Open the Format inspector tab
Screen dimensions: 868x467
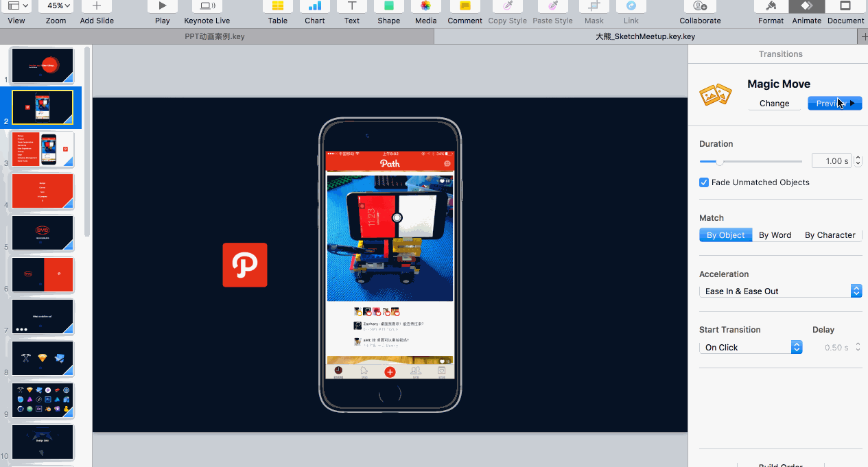[771, 7]
